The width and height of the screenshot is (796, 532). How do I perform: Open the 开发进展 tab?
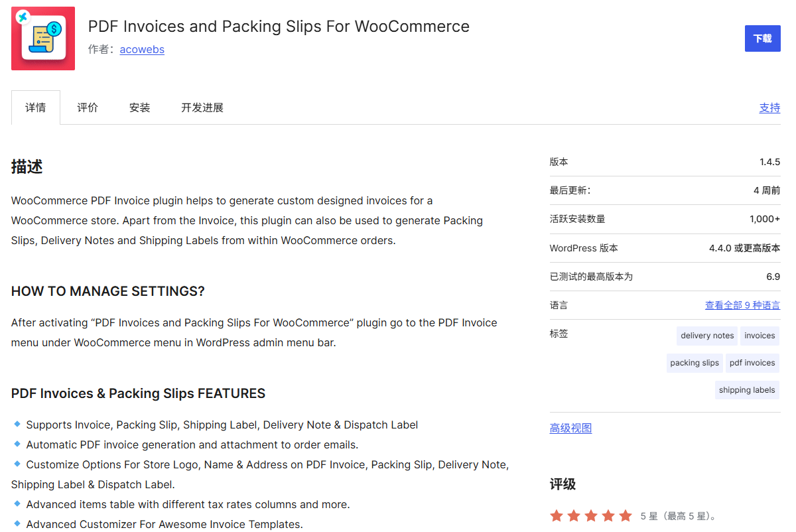click(x=202, y=107)
